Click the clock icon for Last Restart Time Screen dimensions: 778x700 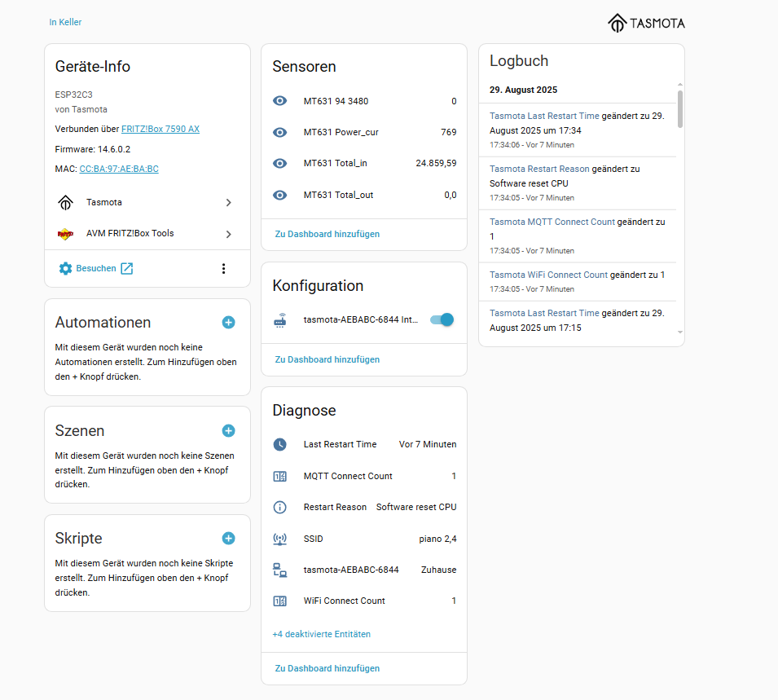coord(279,445)
